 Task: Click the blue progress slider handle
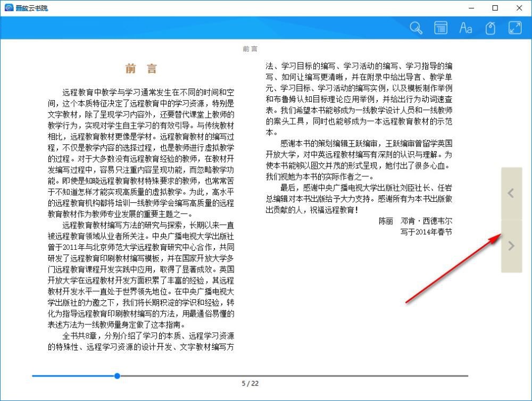pyautogui.click(x=117, y=375)
